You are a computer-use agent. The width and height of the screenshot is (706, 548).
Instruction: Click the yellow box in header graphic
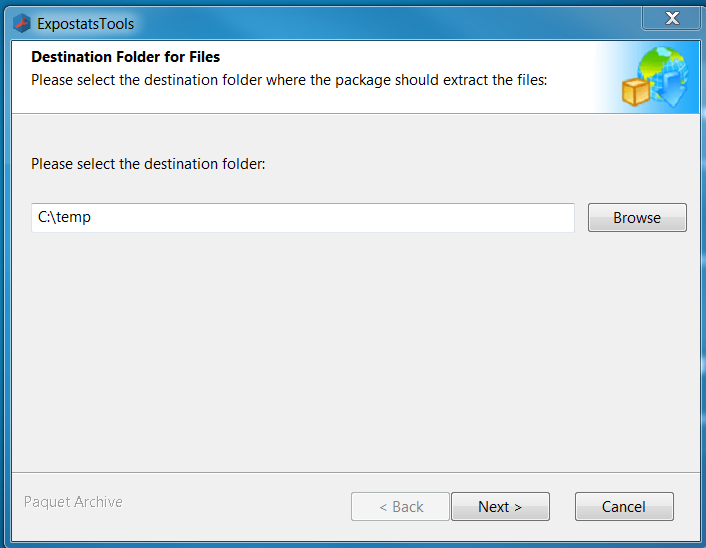point(636,92)
